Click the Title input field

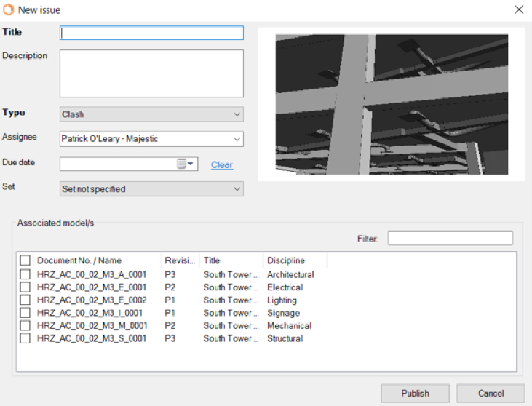(151, 33)
